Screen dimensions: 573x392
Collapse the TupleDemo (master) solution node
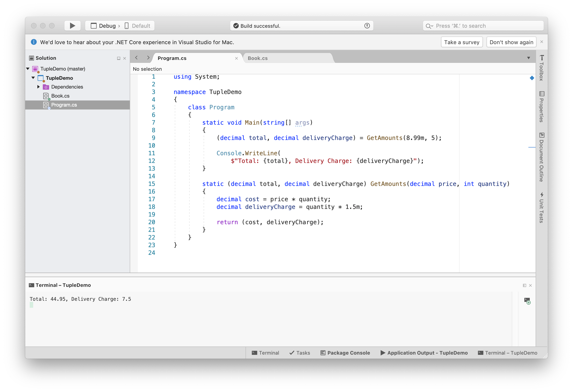[x=28, y=69]
